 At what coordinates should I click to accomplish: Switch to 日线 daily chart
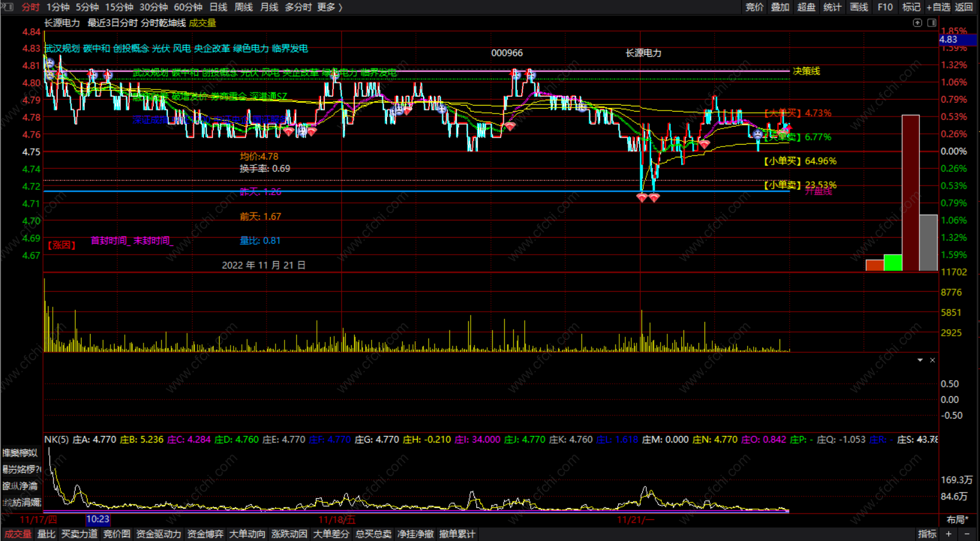click(218, 7)
